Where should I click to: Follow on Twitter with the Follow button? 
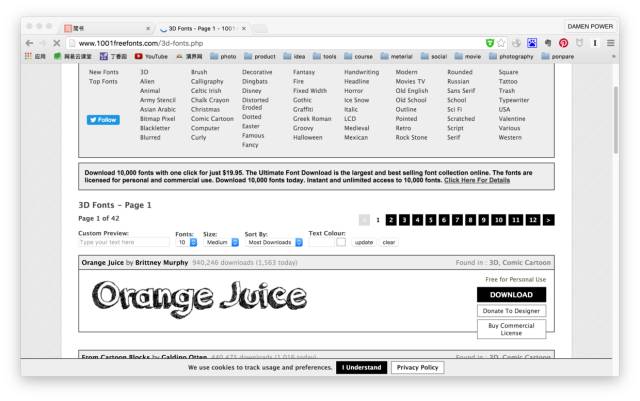(103, 120)
